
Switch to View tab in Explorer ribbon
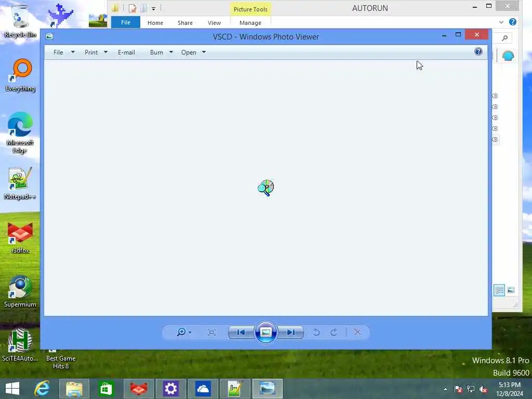(214, 23)
